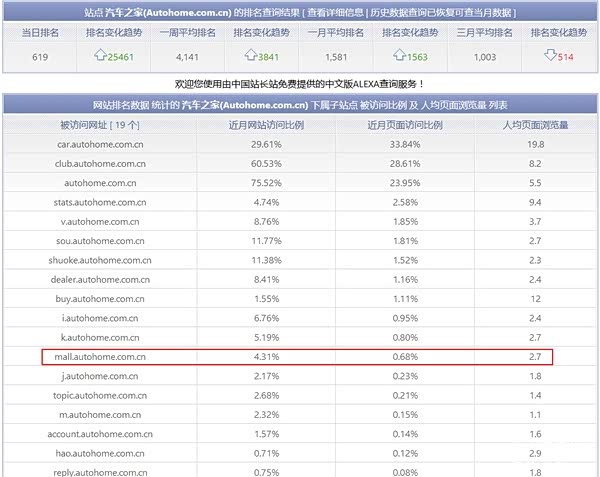The image size is (600, 477).
Task: Select the account.autohome.com.cn entry
Action: tap(100, 434)
